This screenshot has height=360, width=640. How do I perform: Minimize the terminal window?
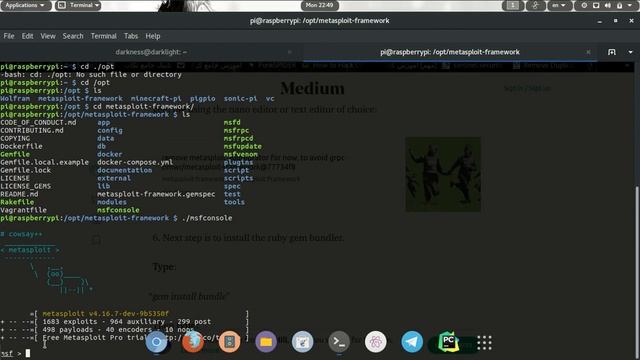[x=600, y=21]
